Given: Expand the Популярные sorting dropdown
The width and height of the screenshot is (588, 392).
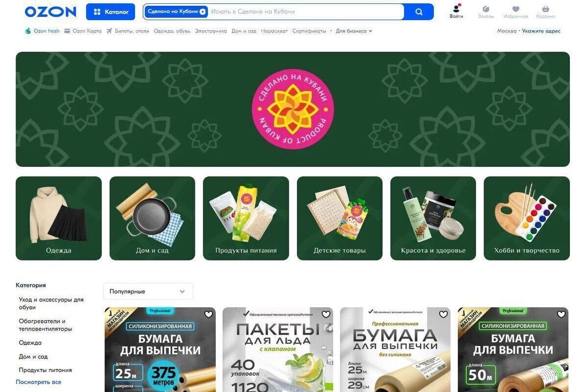Looking at the screenshot, I should 148,291.
